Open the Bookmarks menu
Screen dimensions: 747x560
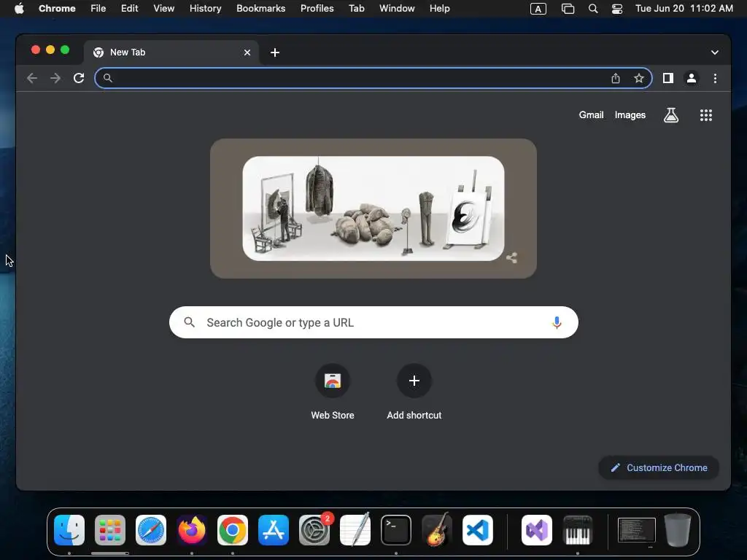(260, 9)
